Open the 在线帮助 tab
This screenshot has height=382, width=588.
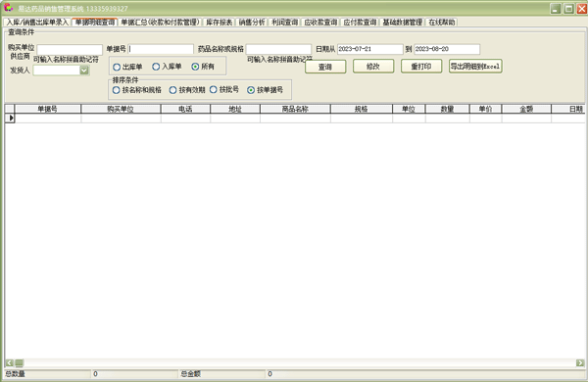(x=442, y=23)
